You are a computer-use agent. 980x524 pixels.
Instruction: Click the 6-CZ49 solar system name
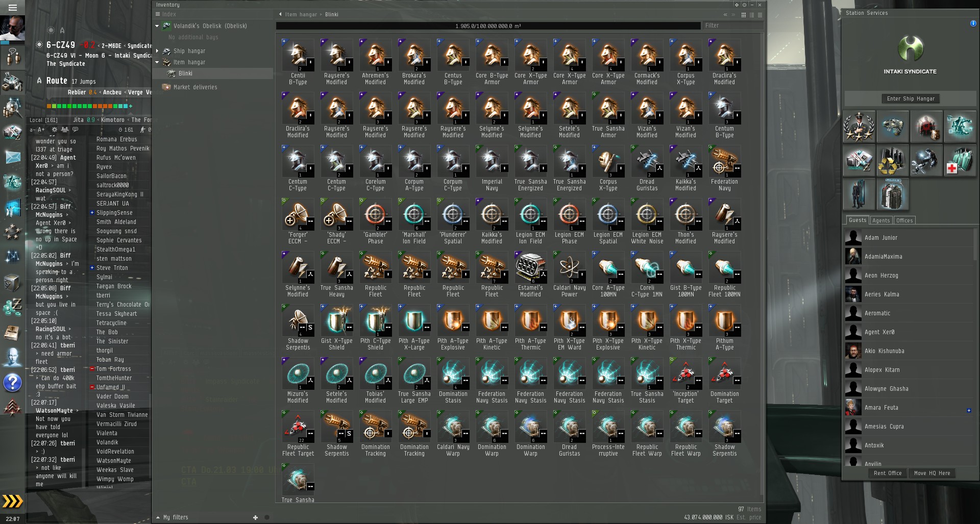(61, 45)
